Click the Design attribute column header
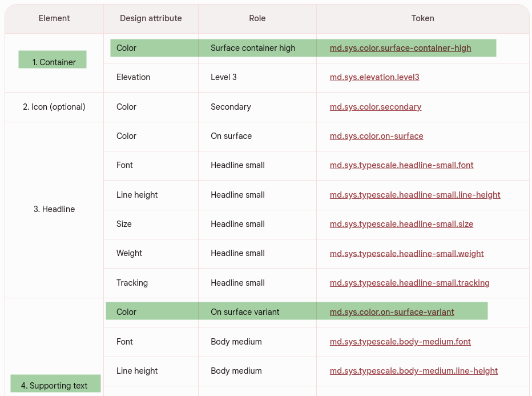532x396 pixels. pyautogui.click(x=150, y=18)
